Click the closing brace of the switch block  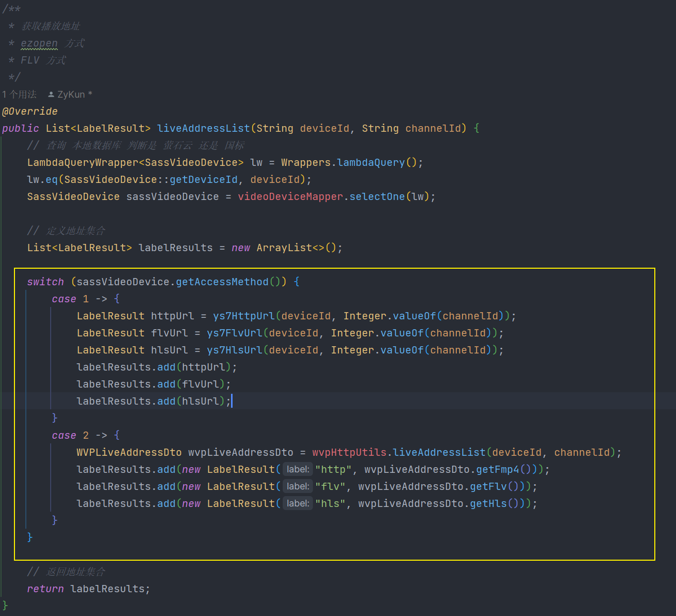coord(30,537)
